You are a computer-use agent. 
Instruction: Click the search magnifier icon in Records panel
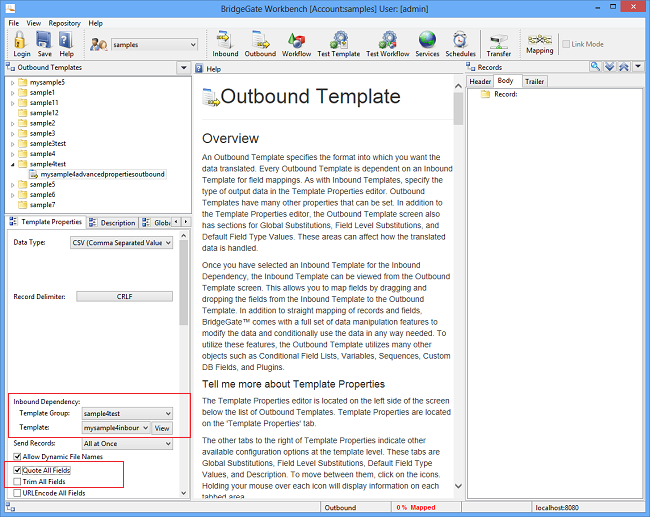pyautogui.click(x=595, y=66)
